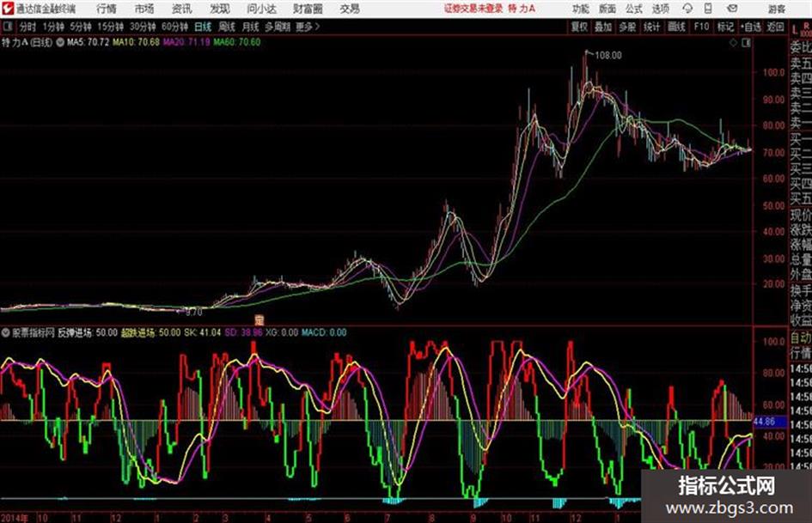The width and height of the screenshot is (812, 523).
Task: Click the panel toggle icon beside the diamond
Action: tap(746, 43)
